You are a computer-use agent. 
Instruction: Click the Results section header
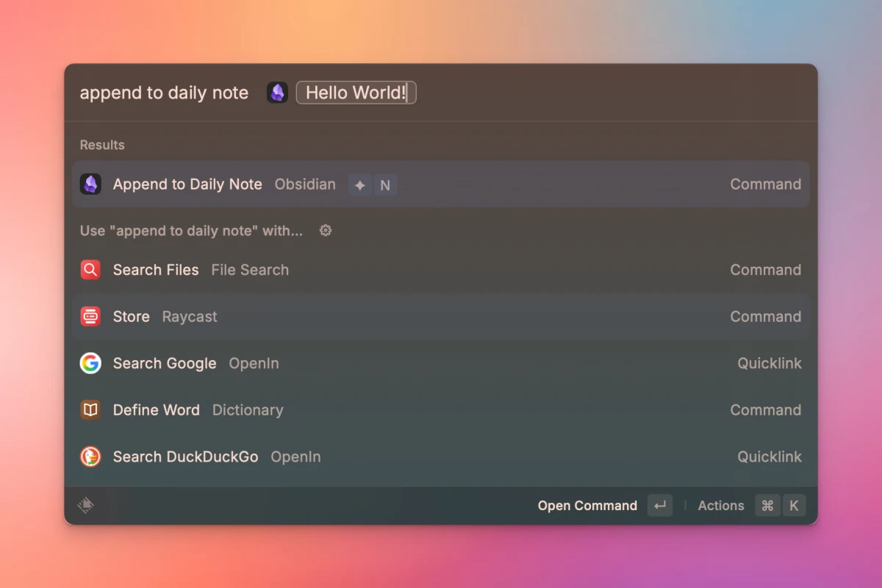(102, 145)
